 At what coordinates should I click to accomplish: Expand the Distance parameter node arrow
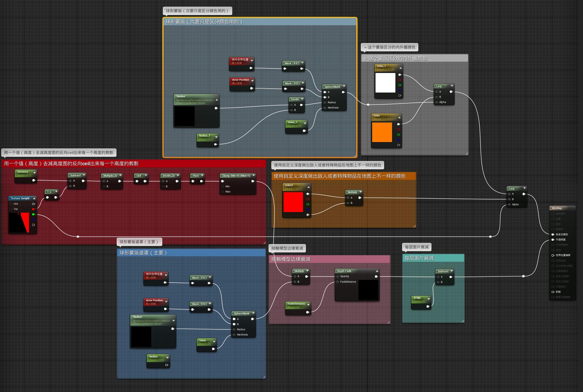(35, 173)
